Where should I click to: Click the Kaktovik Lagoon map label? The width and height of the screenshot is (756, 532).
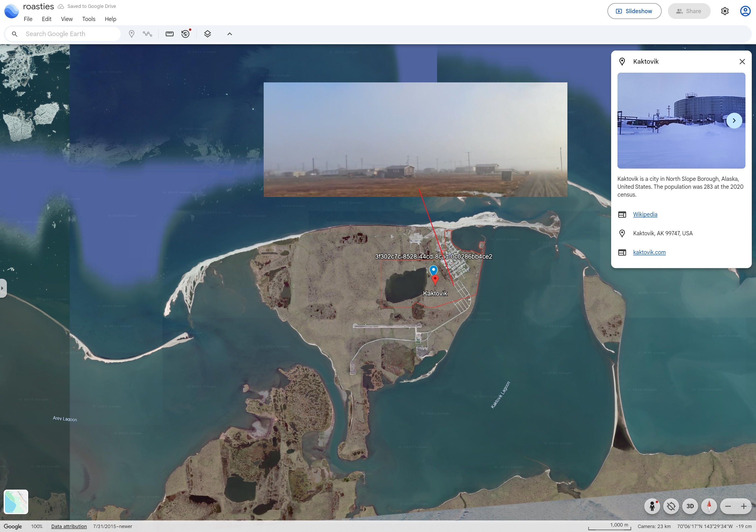click(500, 395)
